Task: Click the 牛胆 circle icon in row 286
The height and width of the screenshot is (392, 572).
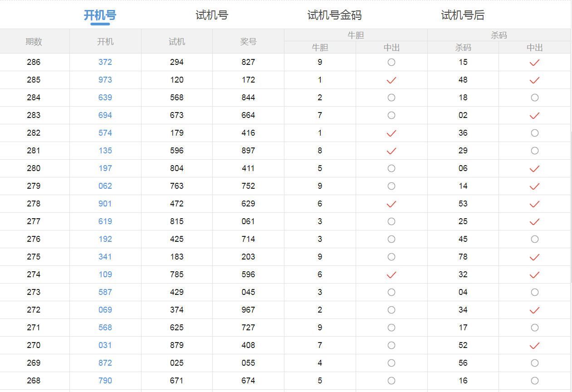Action: (391, 62)
